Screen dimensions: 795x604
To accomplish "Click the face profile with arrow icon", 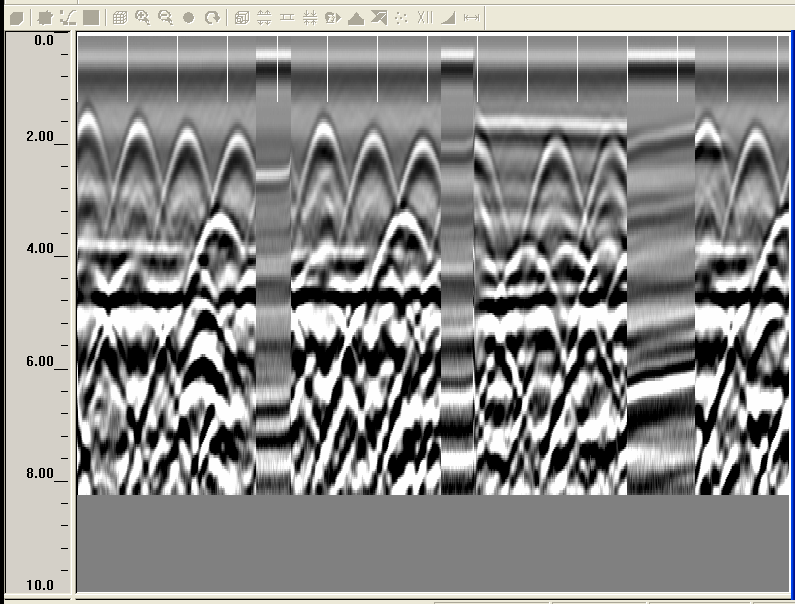I will coord(333,18).
